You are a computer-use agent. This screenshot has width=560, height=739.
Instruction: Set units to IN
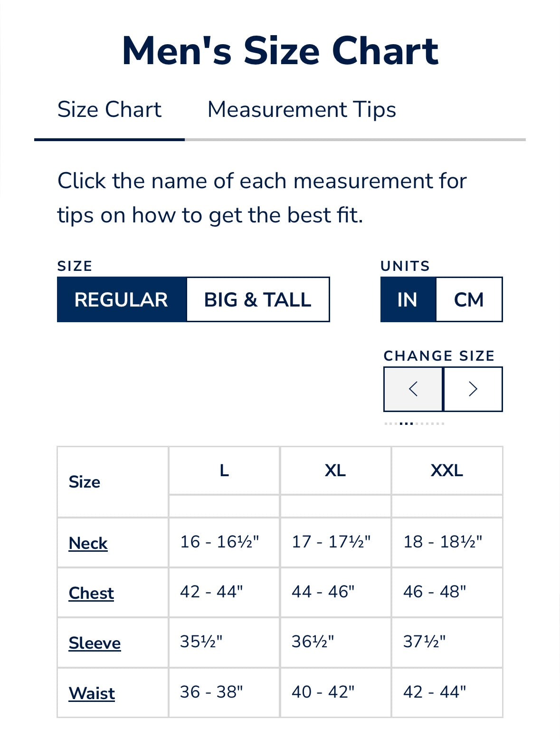[408, 299]
